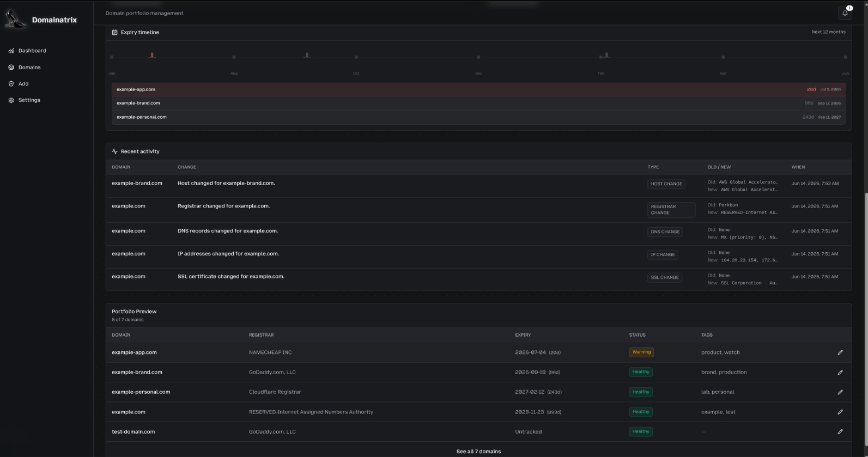Click the STATUS column header

tap(638, 335)
